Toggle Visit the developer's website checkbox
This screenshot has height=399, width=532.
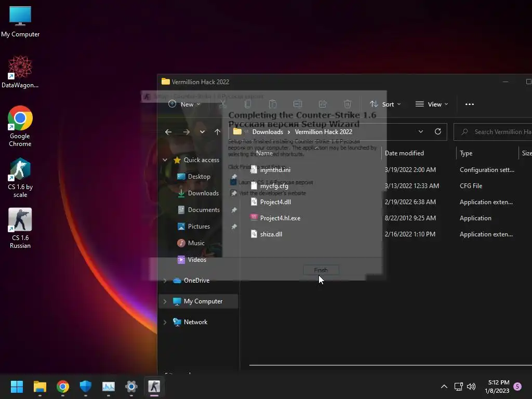233,193
